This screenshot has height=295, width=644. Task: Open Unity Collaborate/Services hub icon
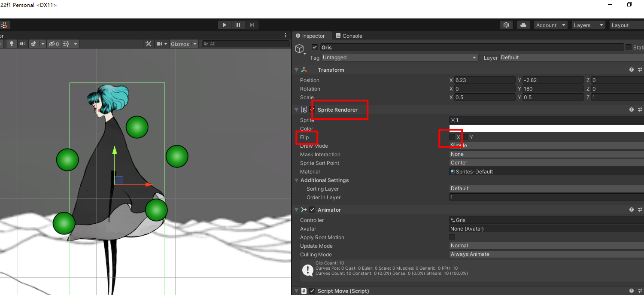tap(506, 25)
